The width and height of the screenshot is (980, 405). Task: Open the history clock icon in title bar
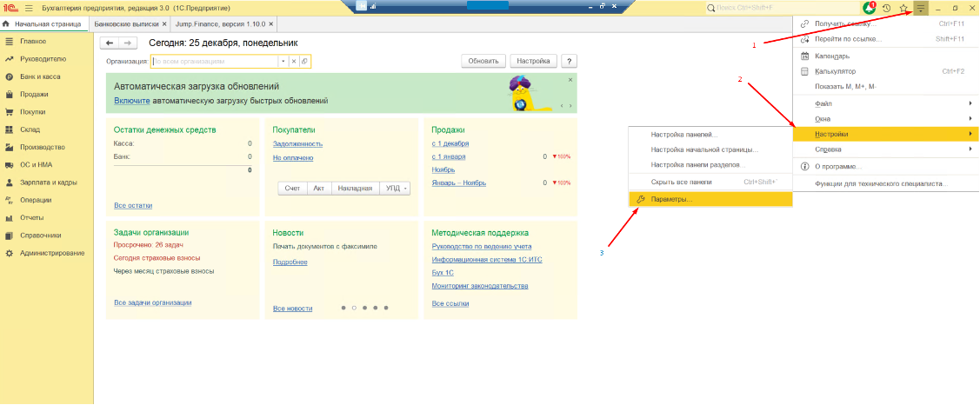(886, 8)
